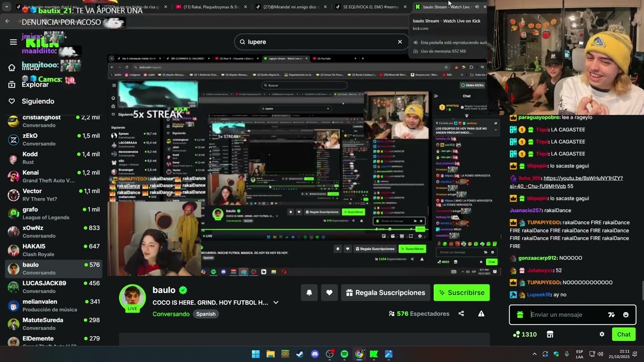Open LUCASJACK89 channel in sidebar
Viewport: 644px width, 362px height.
point(54,287)
